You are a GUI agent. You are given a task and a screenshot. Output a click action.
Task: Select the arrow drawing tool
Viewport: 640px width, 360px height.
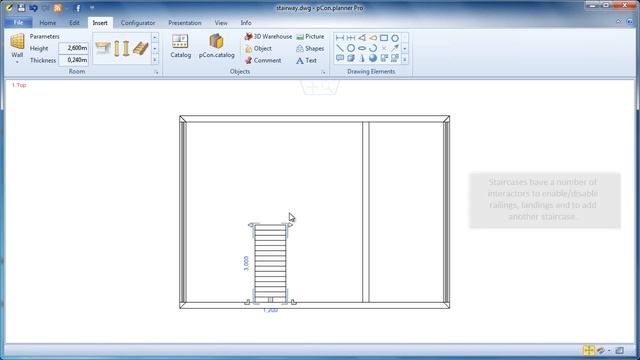395,48
